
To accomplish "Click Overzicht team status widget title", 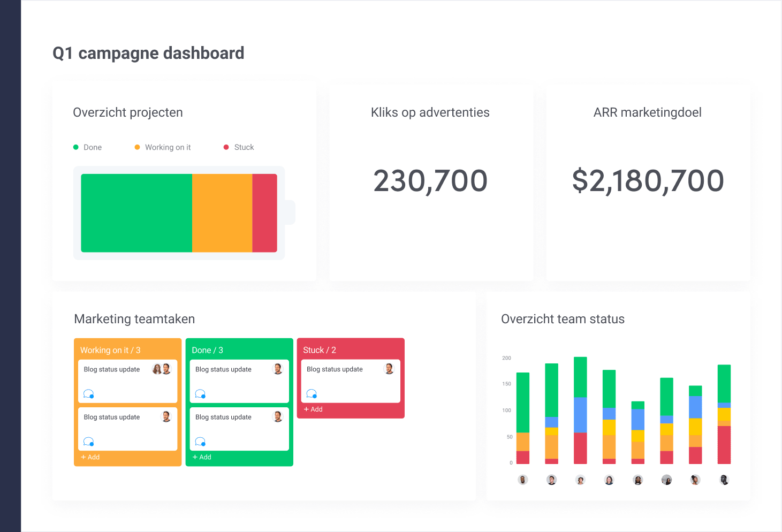I will pos(563,319).
